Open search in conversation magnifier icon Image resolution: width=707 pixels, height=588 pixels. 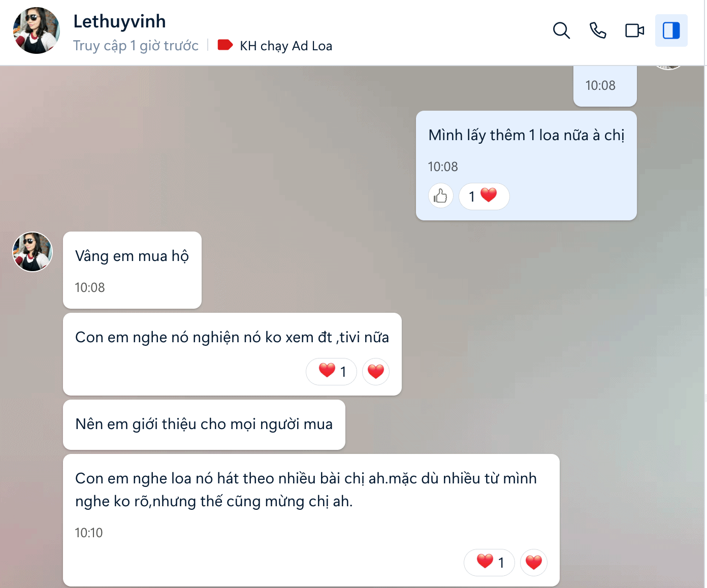561,30
